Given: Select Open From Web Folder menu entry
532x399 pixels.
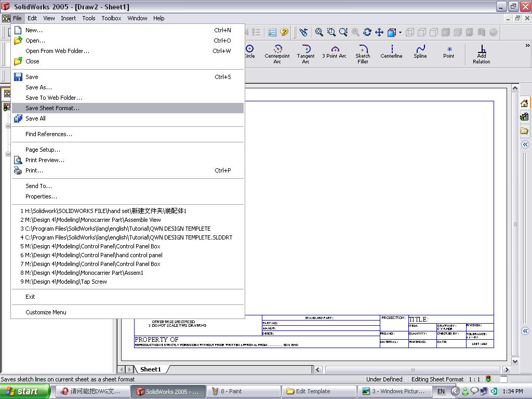Looking at the screenshot, I should [128, 51].
